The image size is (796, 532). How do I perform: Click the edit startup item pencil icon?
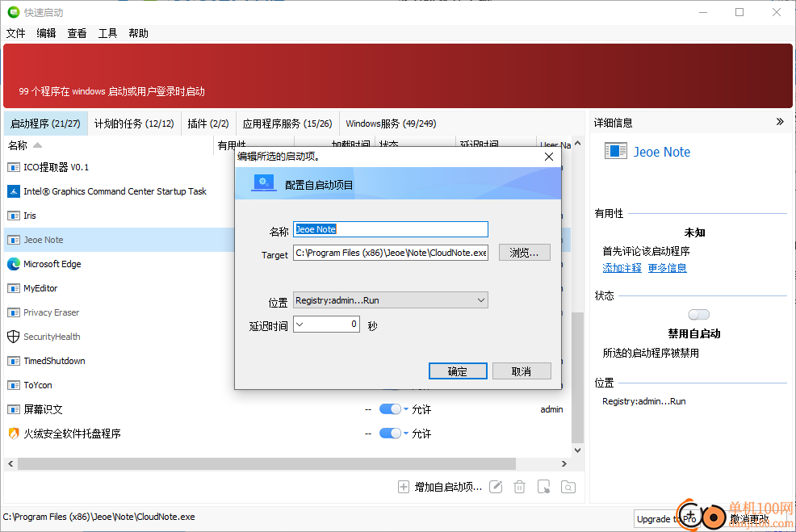(496, 487)
